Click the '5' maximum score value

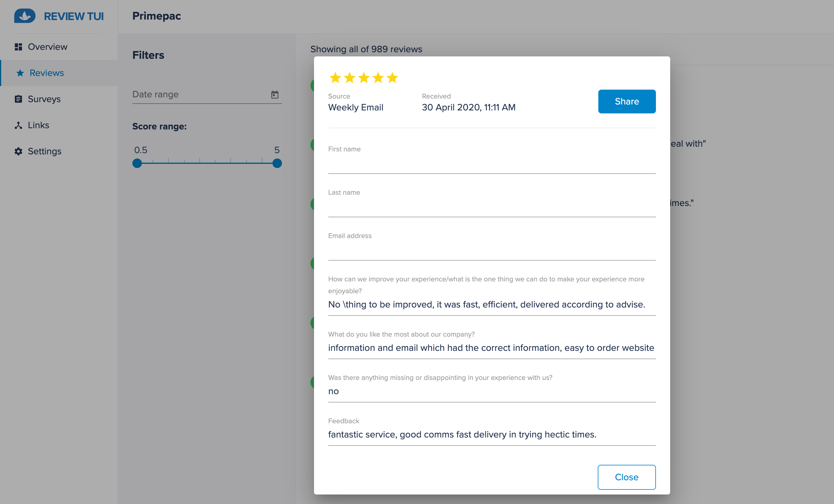click(277, 150)
